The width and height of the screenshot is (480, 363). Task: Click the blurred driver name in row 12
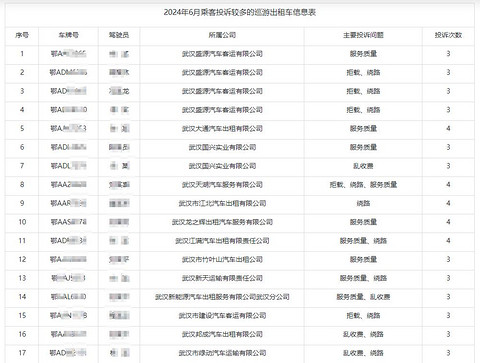[119, 259]
